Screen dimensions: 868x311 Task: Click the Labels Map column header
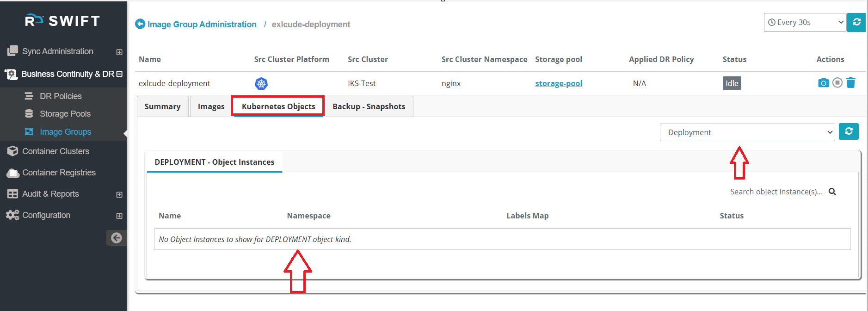pyautogui.click(x=527, y=216)
